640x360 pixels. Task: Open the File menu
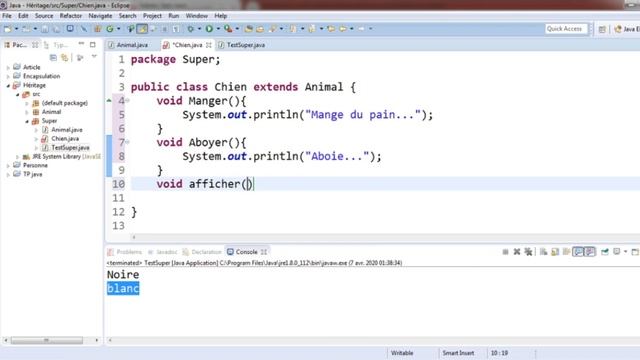point(7,16)
